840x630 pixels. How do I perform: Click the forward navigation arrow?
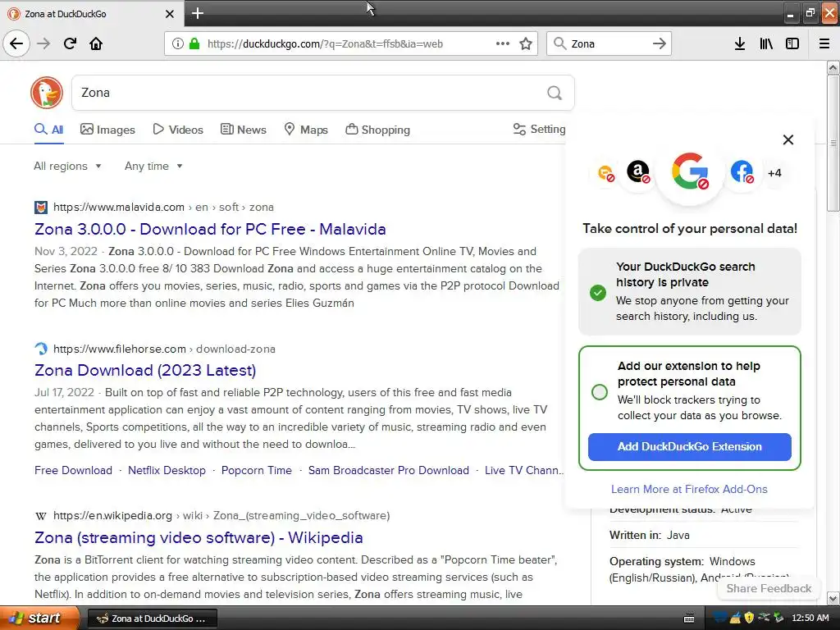[43, 43]
